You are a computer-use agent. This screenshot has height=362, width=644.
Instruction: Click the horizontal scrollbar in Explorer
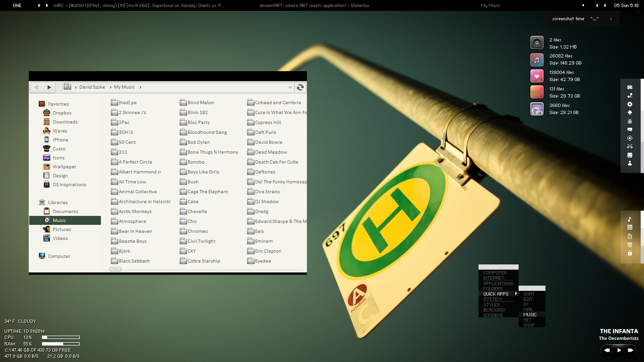116,269
